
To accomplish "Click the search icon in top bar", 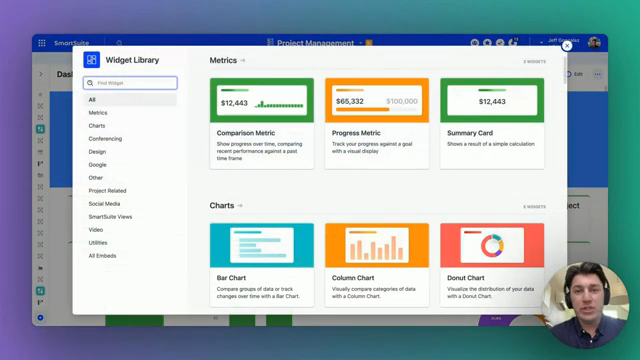I will 119,43.
